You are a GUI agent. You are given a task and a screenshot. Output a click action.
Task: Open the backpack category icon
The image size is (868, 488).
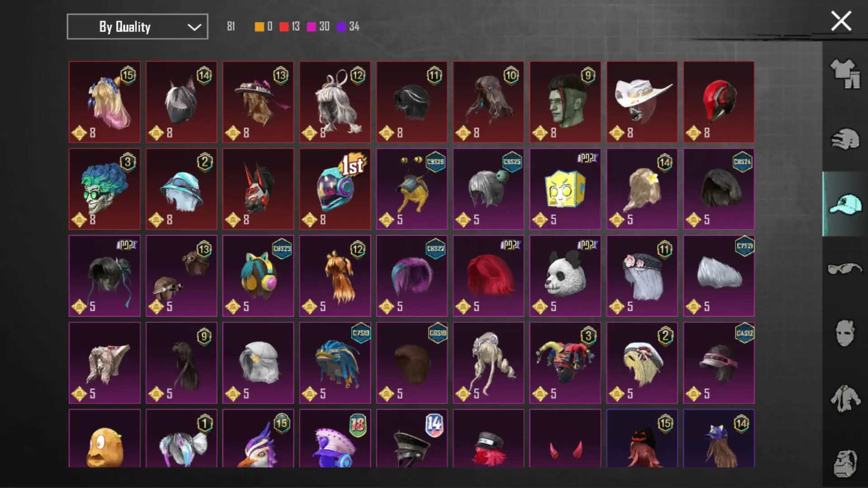[845, 464]
